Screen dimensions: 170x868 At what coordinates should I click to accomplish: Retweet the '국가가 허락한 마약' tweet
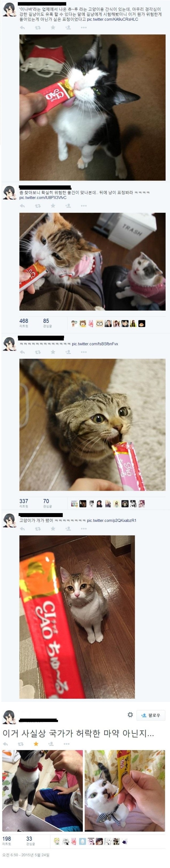coord(20,743)
